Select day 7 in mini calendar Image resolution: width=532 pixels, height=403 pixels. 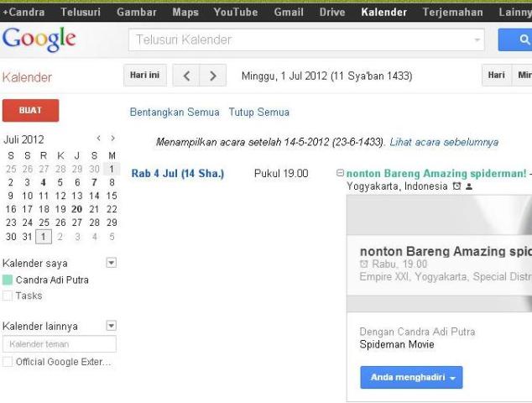click(x=94, y=183)
